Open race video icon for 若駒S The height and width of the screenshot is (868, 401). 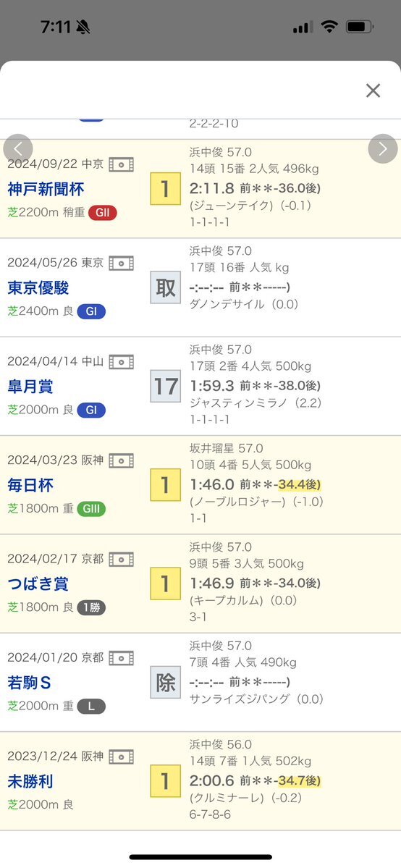pyautogui.click(x=122, y=657)
